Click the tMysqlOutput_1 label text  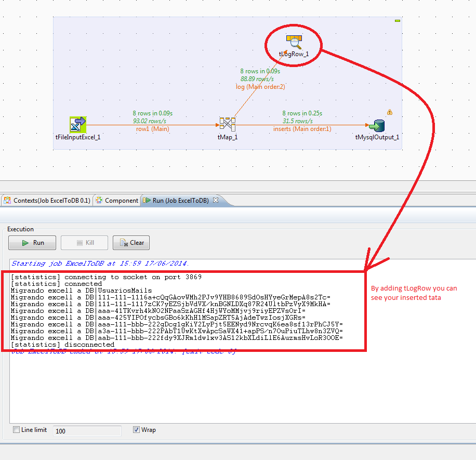tap(377, 137)
